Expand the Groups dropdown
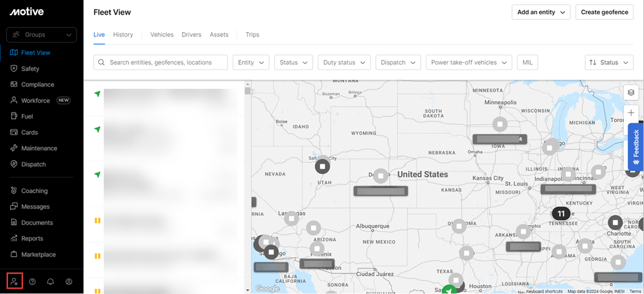 [x=42, y=35]
